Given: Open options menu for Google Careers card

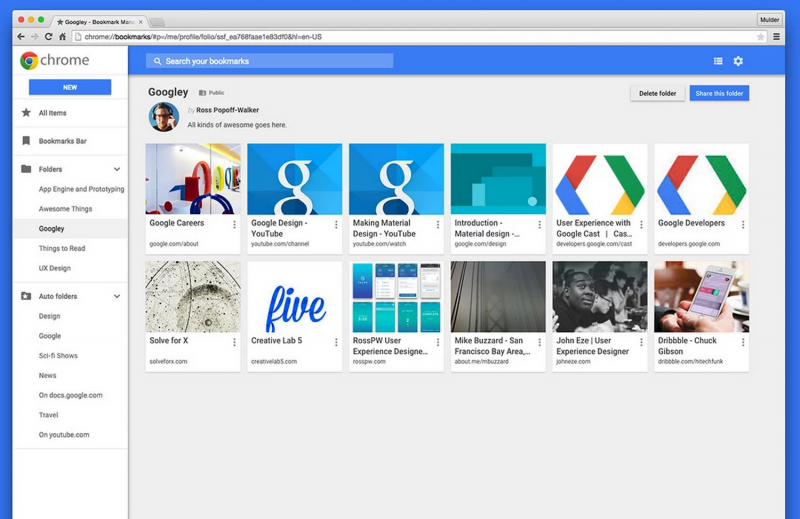Looking at the screenshot, I should tap(234, 225).
